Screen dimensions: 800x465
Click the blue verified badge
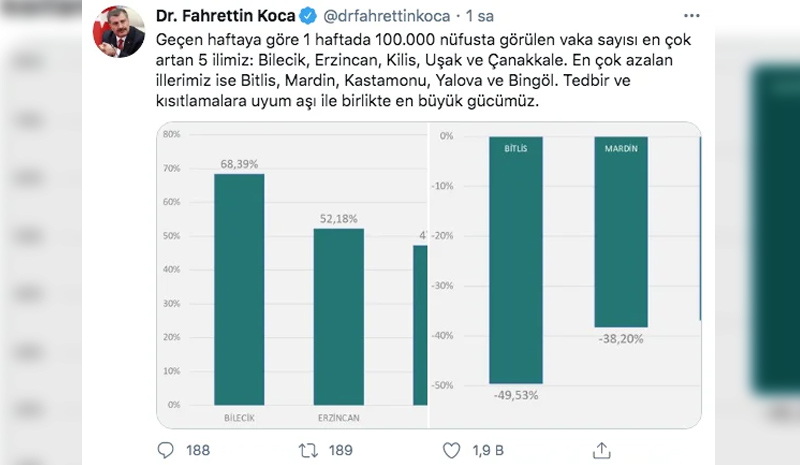click(x=308, y=16)
